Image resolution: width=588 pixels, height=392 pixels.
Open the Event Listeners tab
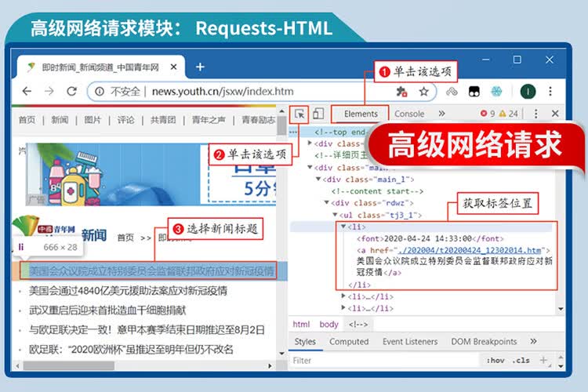tap(410, 342)
